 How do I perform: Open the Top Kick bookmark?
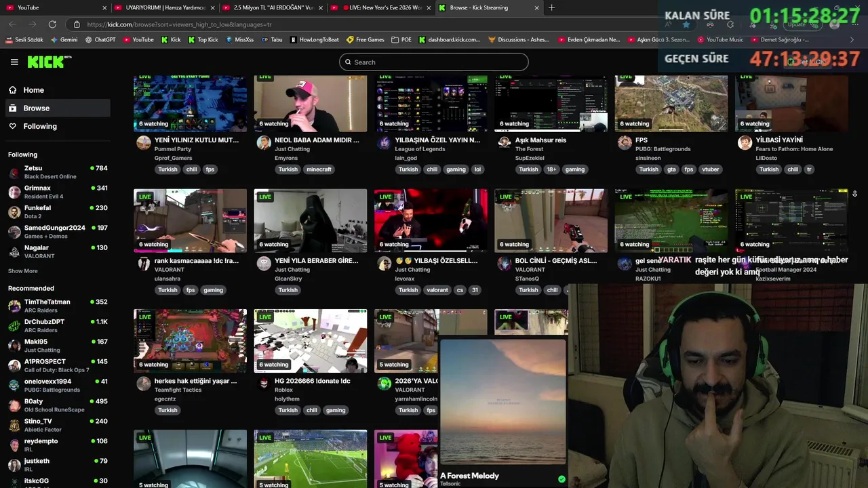point(202,39)
